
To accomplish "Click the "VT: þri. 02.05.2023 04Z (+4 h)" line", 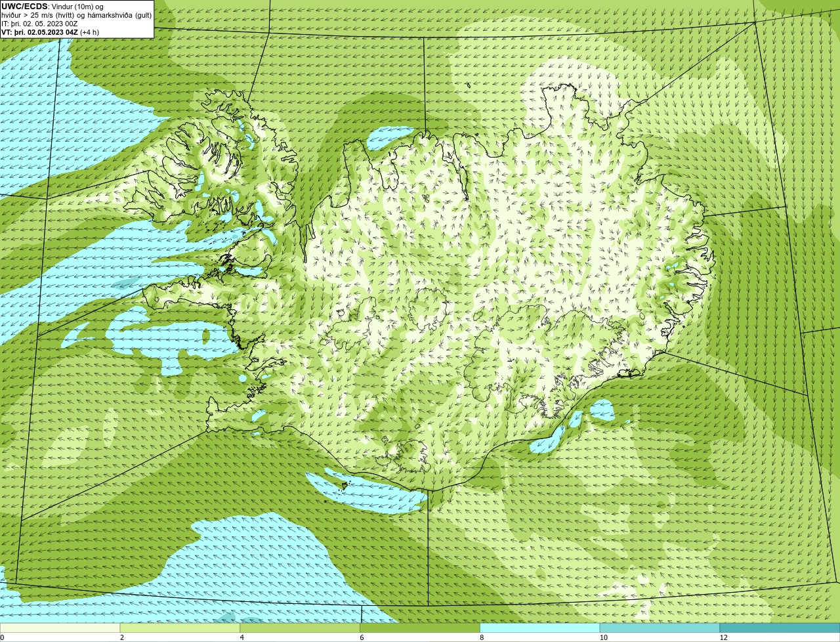I will 51,32.
